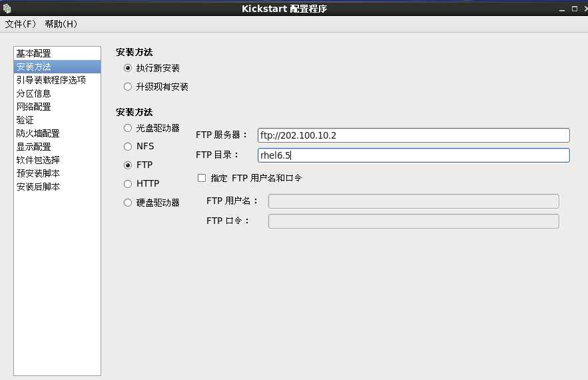Select 安装方法 in the sidebar list
588x380 pixels.
pyautogui.click(x=57, y=67)
